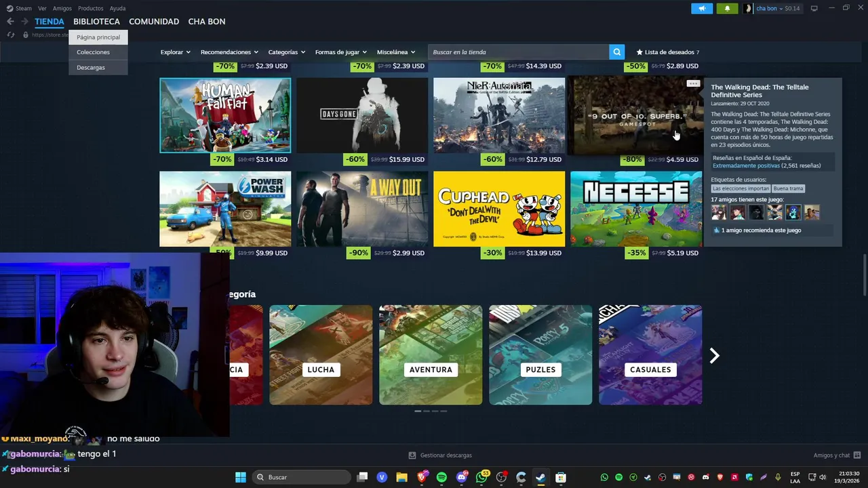Expand the Formas de jugar dropdown
Screen dimensions: 868x488
point(340,52)
